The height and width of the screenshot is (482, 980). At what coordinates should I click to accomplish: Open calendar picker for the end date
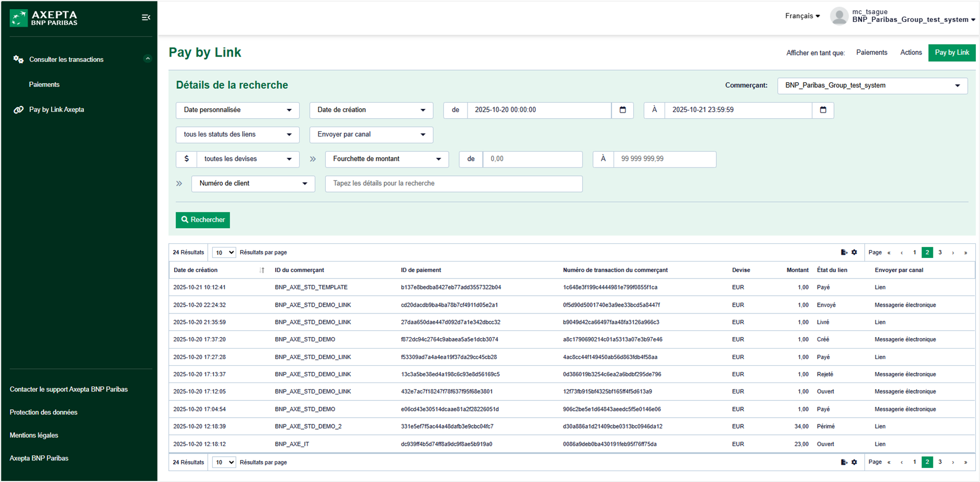tap(823, 110)
